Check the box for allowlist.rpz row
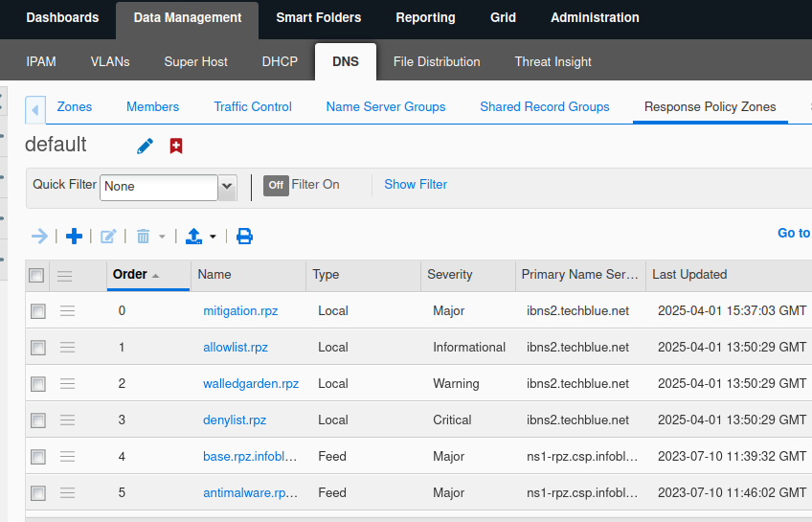 [37, 348]
